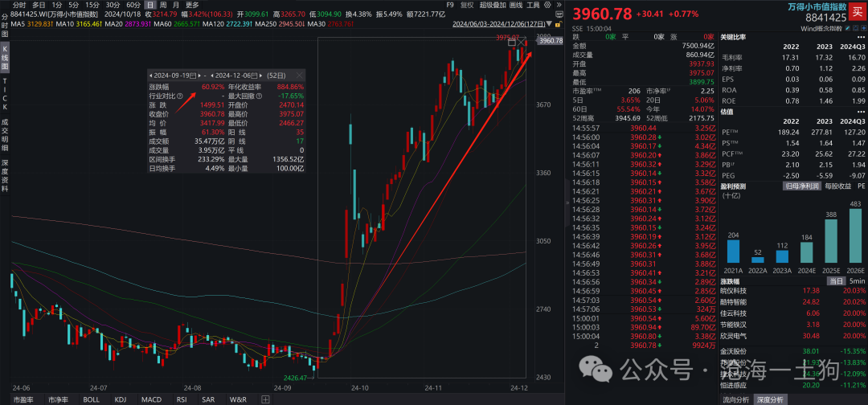The height and width of the screenshot is (405, 868).
Task: Step end date forward arrow
Action: pos(260,76)
